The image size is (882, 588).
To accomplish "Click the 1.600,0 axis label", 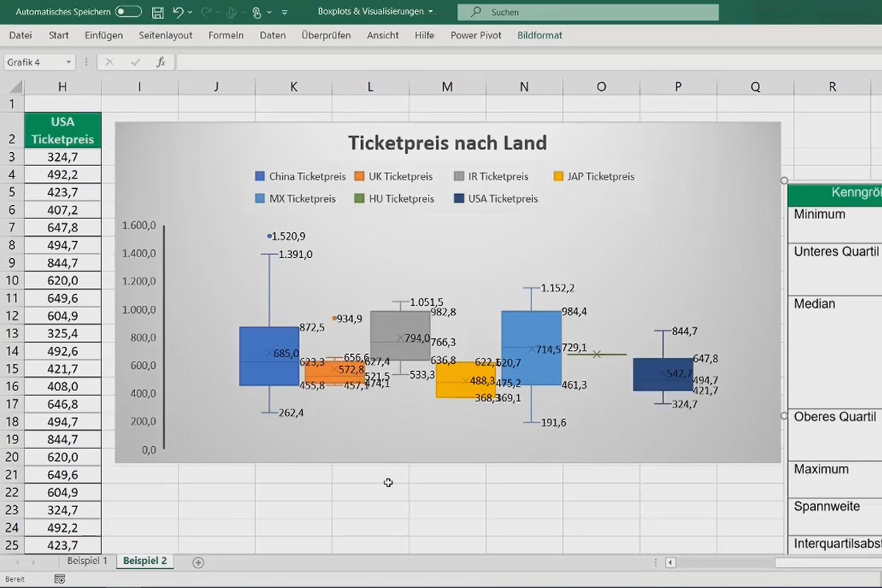I will pyautogui.click(x=139, y=226).
